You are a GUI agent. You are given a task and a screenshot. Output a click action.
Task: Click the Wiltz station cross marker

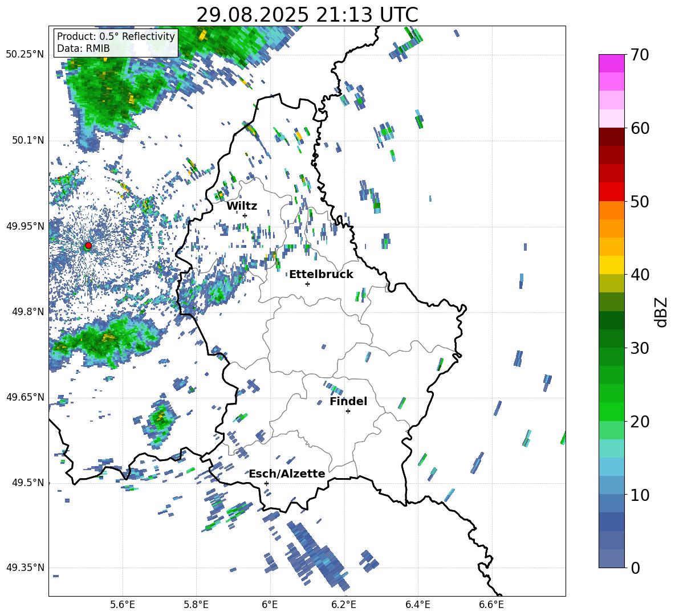pyautogui.click(x=245, y=215)
